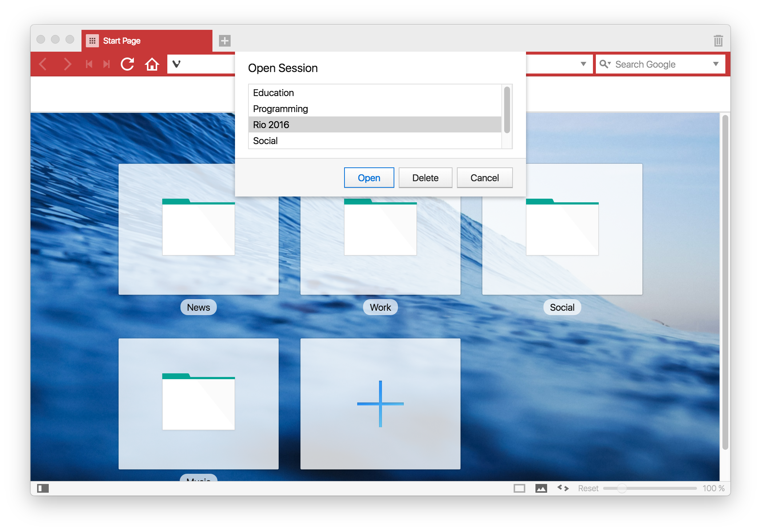Select the Social session in list
This screenshot has width=761, height=532.
pyautogui.click(x=375, y=140)
